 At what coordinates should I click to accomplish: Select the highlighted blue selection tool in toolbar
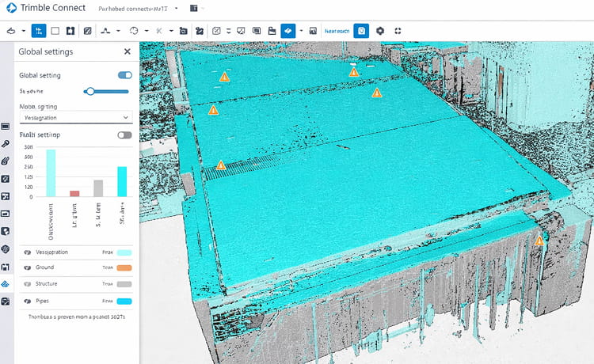coord(39,31)
